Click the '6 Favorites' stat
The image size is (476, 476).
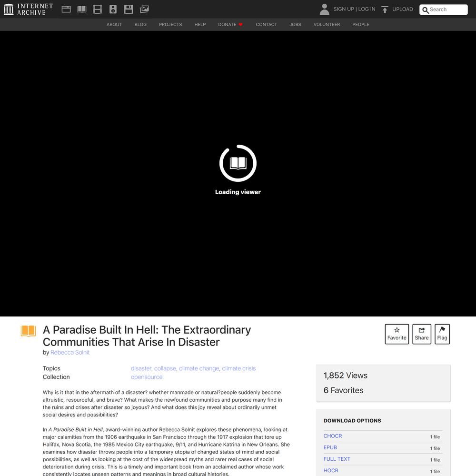pos(343,390)
